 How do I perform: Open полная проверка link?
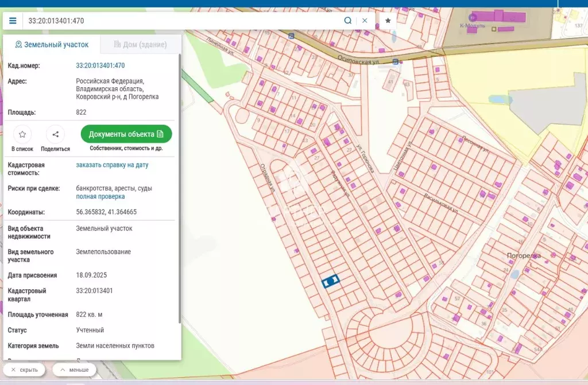tap(100, 196)
